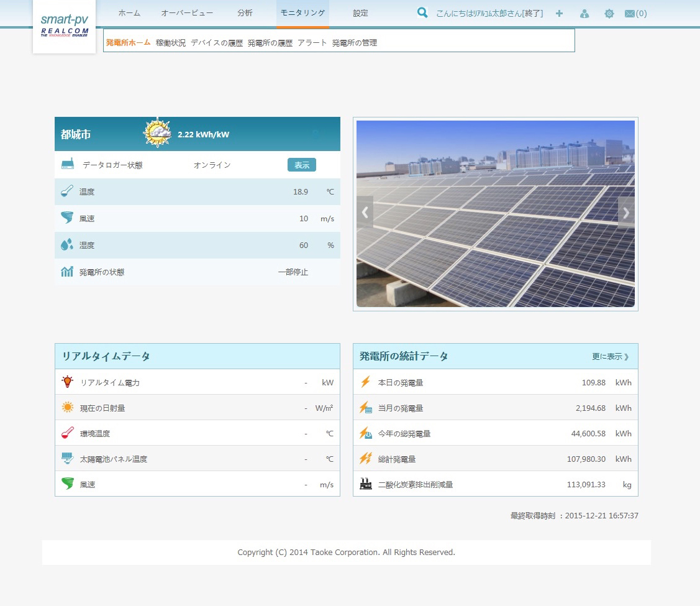The image size is (700, 606).
Task: Click the chart icon beside 発電所の状態
Action: 67,272
